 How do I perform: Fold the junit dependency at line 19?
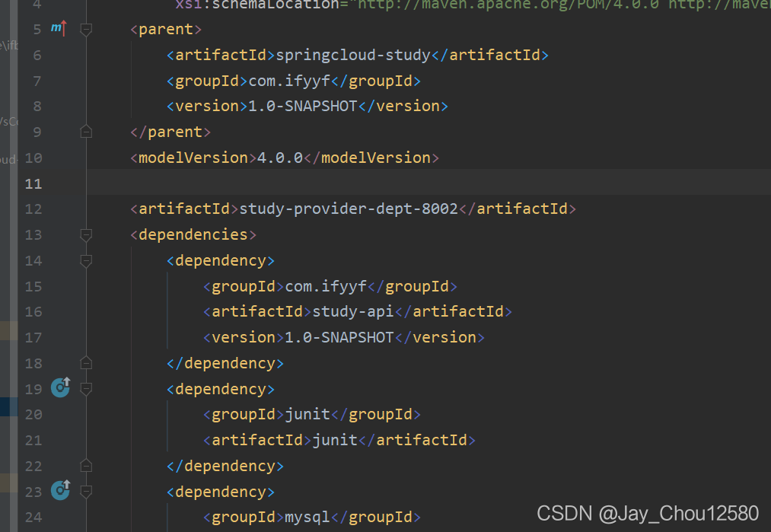(86, 389)
